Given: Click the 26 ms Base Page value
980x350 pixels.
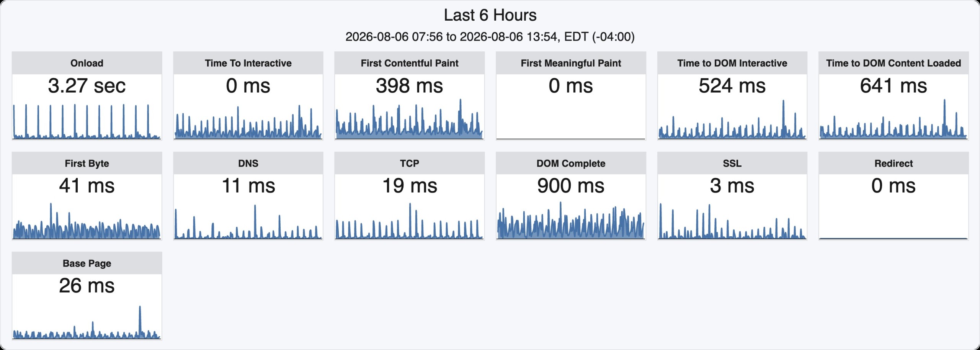Looking at the screenshot, I should pos(87,286).
